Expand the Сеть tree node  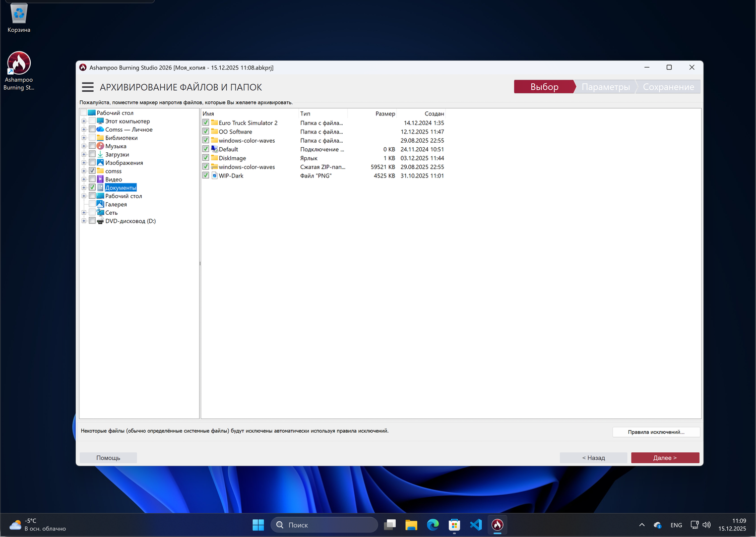point(84,212)
